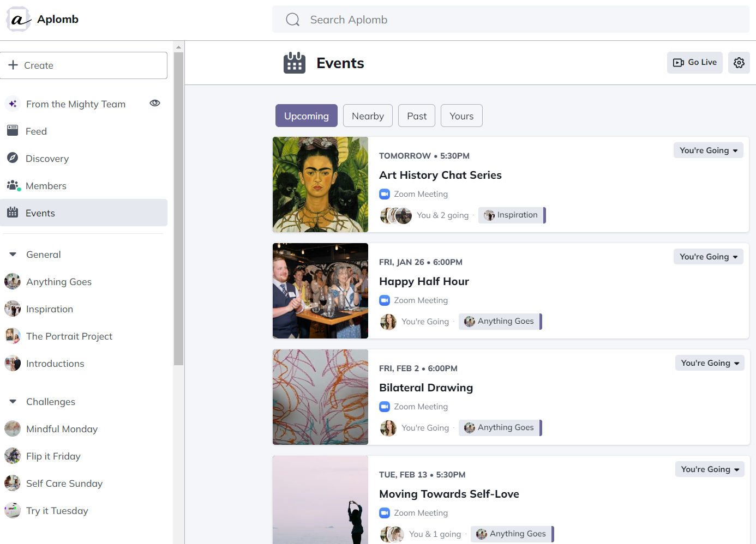Collapse the General section
Screen dimensions: 756x544
[x=13, y=254]
